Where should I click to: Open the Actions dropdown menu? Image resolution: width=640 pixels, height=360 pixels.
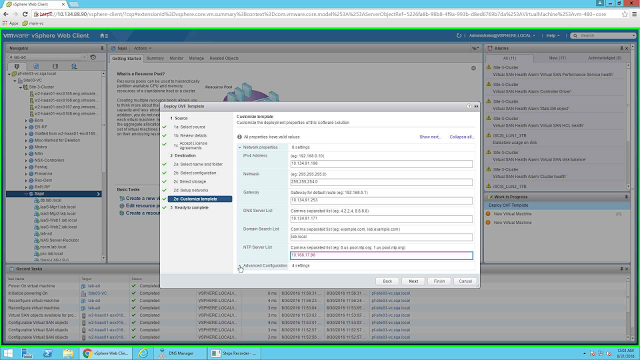(142, 48)
